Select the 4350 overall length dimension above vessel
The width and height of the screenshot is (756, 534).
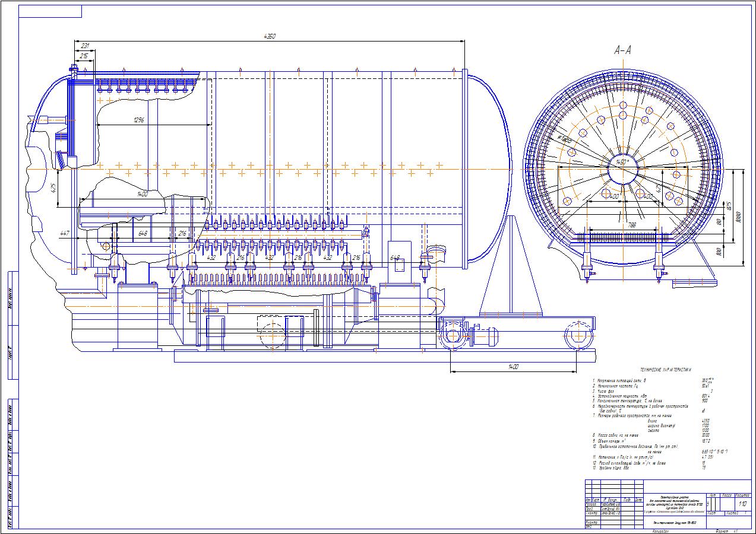click(270, 37)
